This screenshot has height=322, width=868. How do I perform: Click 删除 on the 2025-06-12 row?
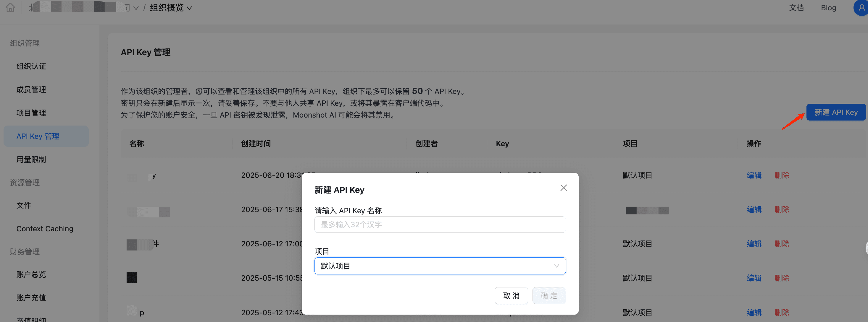click(781, 244)
